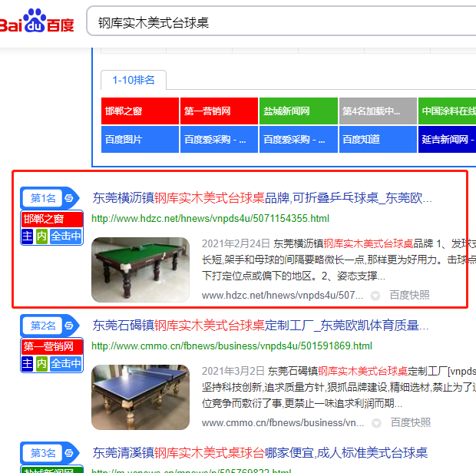Click the green 盐城新闻网 ranking tile
Screen dimensions: 476x473
[x=299, y=111]
